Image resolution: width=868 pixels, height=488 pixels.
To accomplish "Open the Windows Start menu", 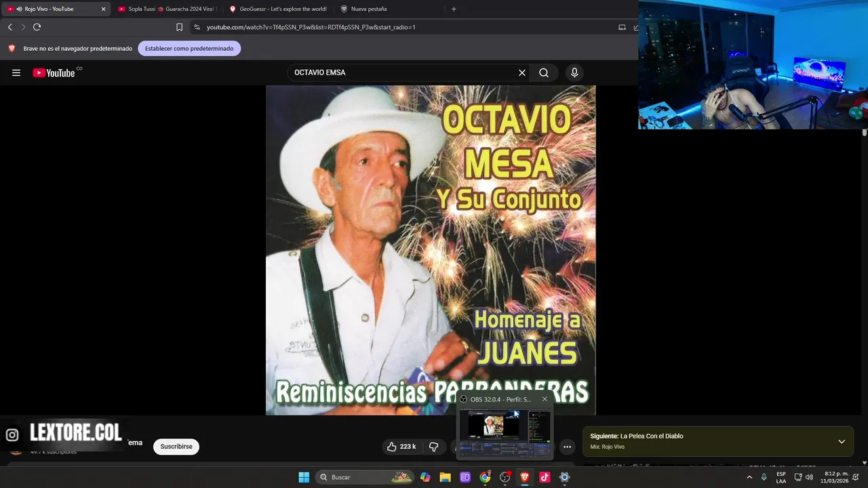I will (304, 477).
